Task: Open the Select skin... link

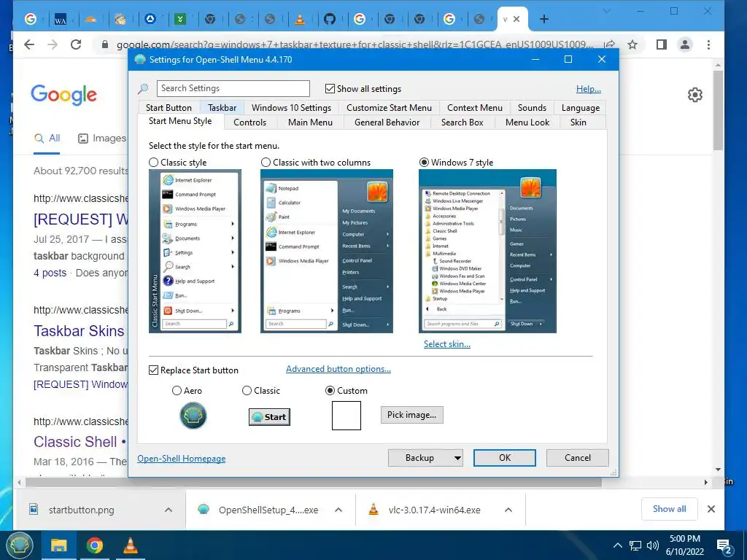Action: (447, 344)
